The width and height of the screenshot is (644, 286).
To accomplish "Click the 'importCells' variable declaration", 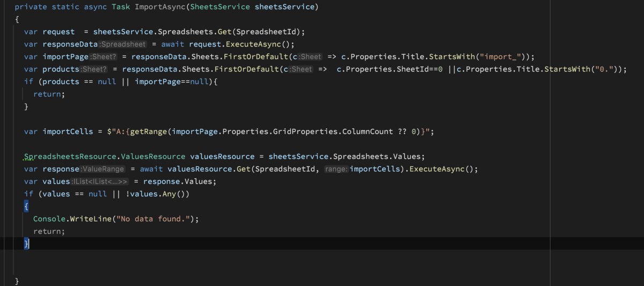I will pos(68,131).
